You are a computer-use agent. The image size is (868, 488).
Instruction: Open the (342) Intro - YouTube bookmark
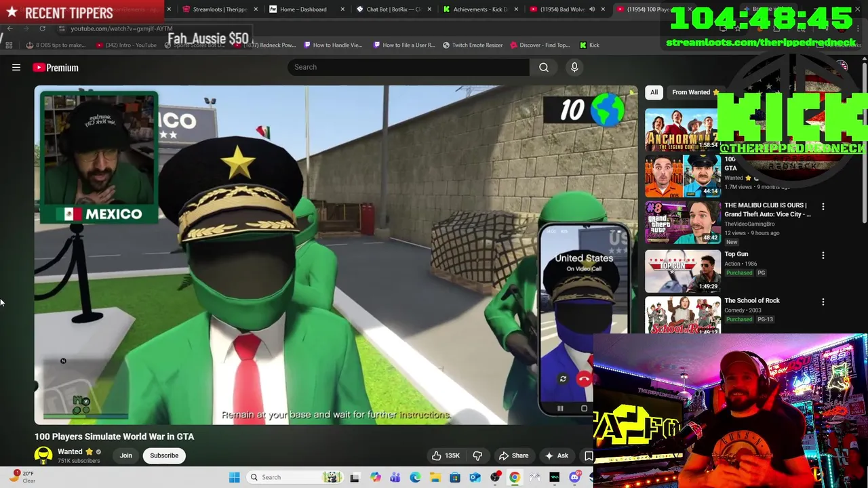click(x=126, y=45)
